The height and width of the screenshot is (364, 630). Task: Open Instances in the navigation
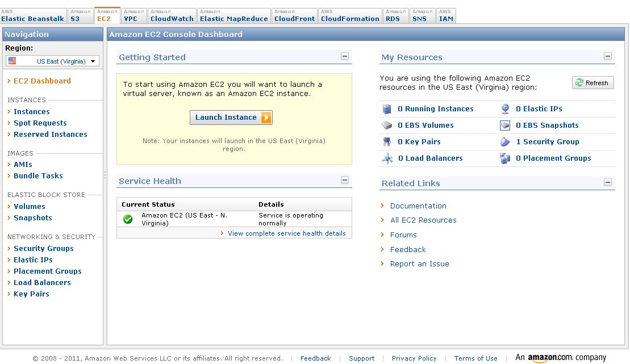[x=32, y=112]
